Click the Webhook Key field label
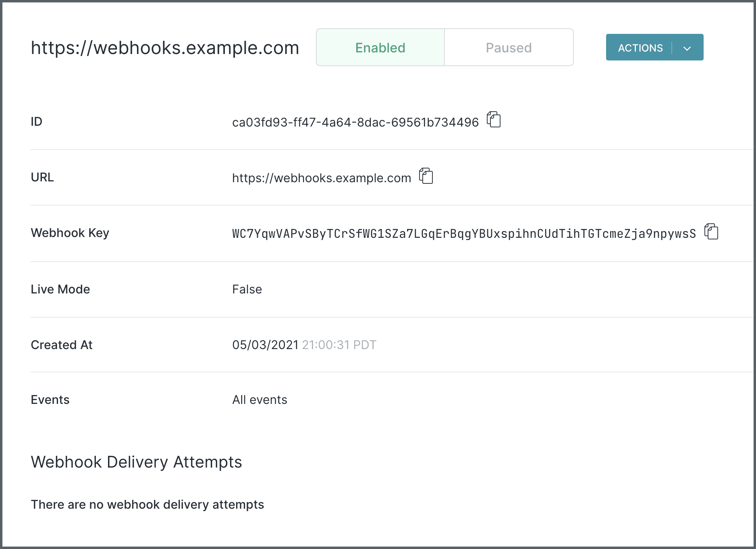The height and width of the screenshot is (549, 756). [70, 233]
